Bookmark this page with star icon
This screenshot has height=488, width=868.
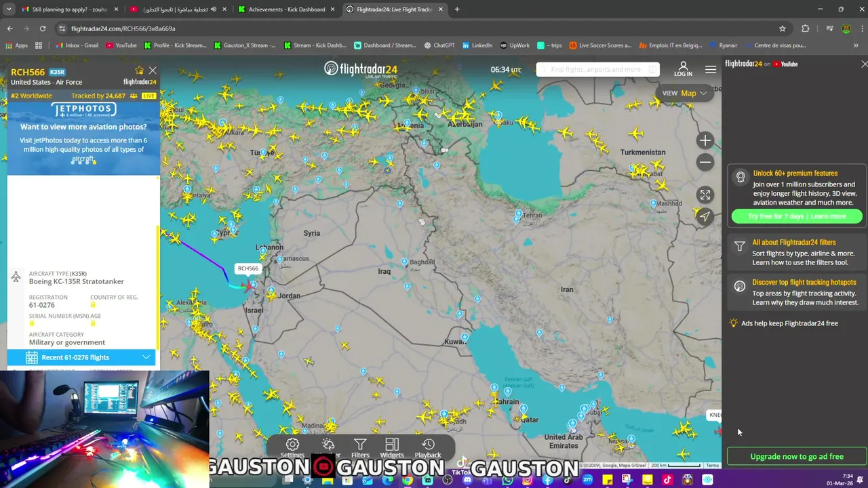click(x=783, y=28)
